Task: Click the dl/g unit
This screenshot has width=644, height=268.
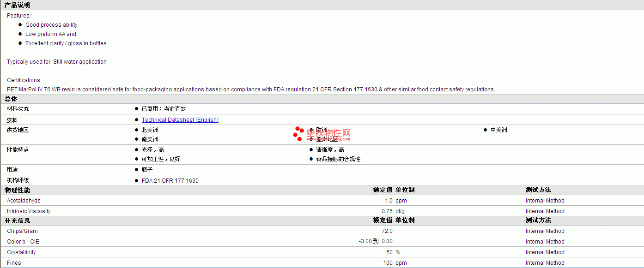Action: click(x=400, y=211)
